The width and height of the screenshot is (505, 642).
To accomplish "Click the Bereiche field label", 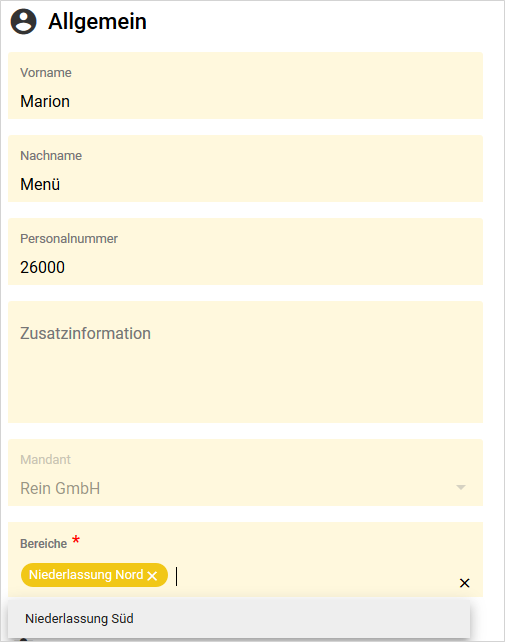I will 43,544.
